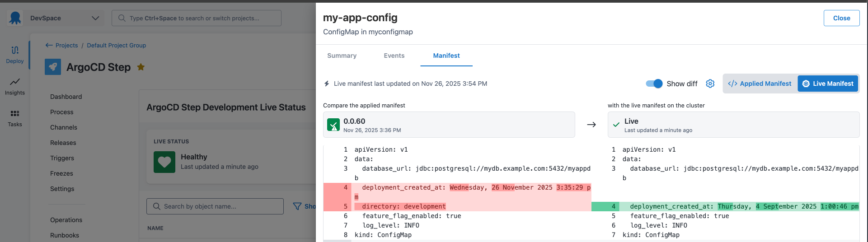
Task: Close the my-app-config panel
Action: pyautogui.click(x=841, y=18)
